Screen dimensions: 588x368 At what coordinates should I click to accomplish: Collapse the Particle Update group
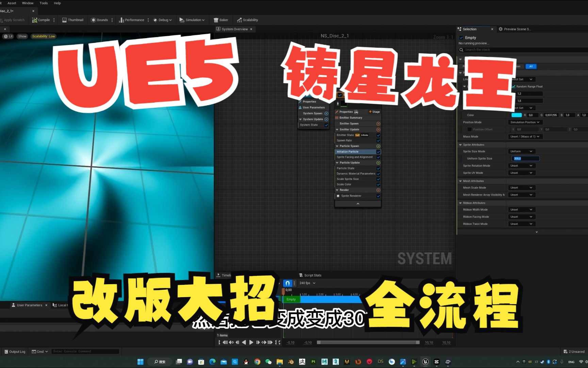click(x=337, y=163)
